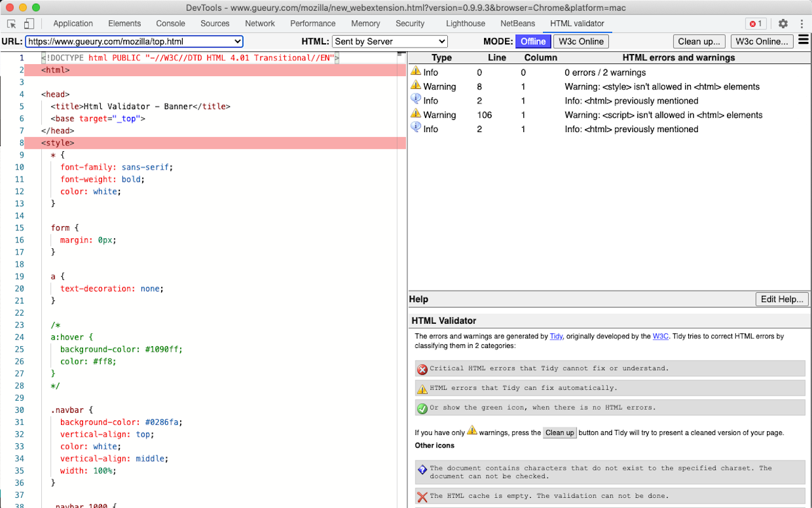Viewport: 812px width, 508px height.
Task: Select the inspect element tool
Action: click(x=10, y=23)
